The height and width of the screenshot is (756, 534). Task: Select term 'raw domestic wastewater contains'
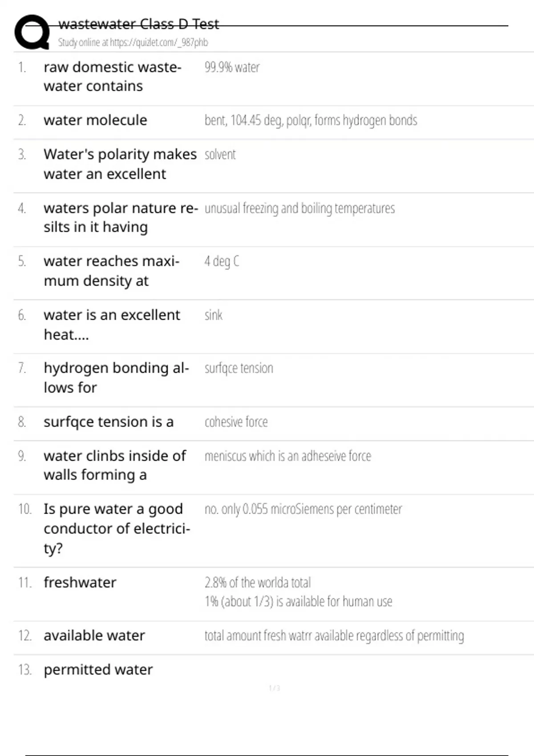click(112, 76)
